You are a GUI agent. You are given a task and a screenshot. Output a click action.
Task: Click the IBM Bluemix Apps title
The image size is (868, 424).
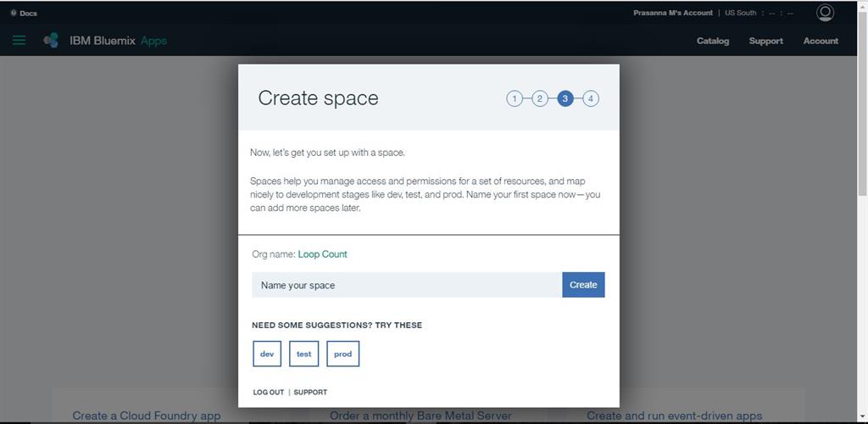118,41
